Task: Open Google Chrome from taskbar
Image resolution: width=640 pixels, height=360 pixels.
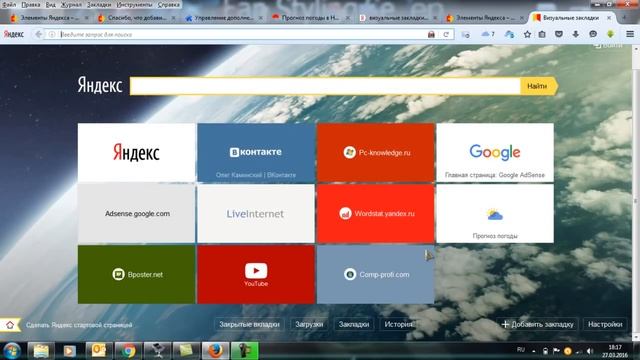Action: coord(128,351)
